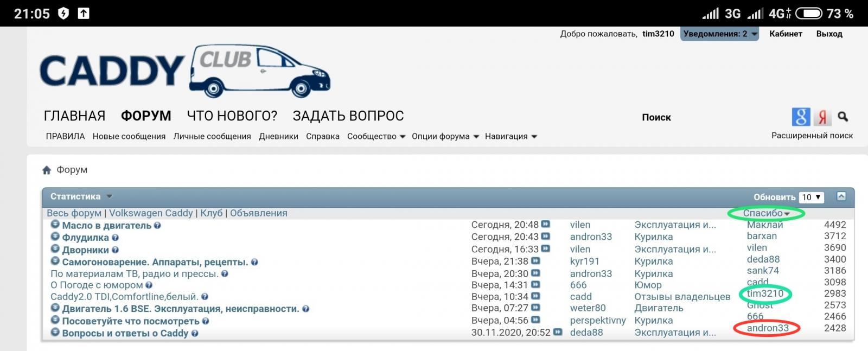Open user barxan in Спасибо ranking

point(762,236)
